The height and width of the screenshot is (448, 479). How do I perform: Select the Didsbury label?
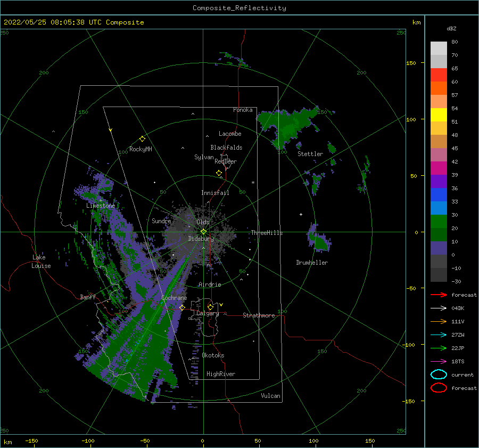[201, 239]
